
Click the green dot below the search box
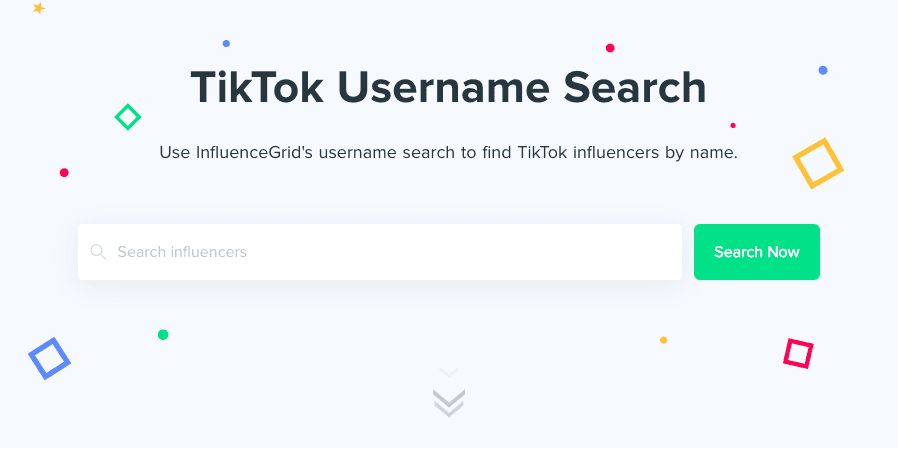tap(163, 335)
